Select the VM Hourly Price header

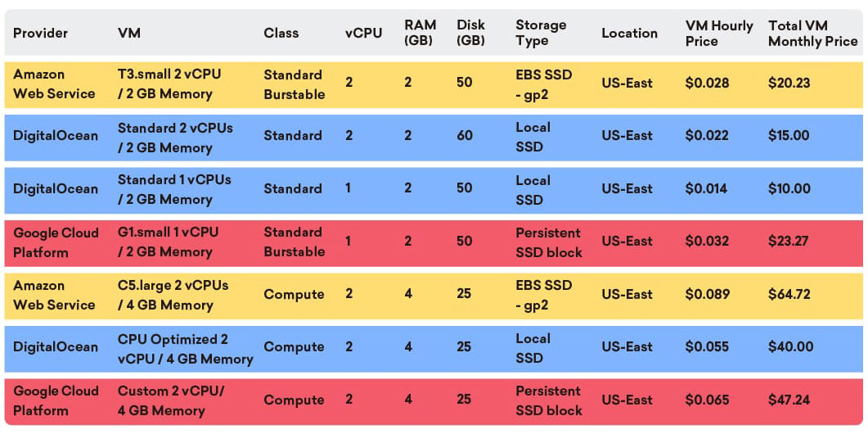coord(719,33)
